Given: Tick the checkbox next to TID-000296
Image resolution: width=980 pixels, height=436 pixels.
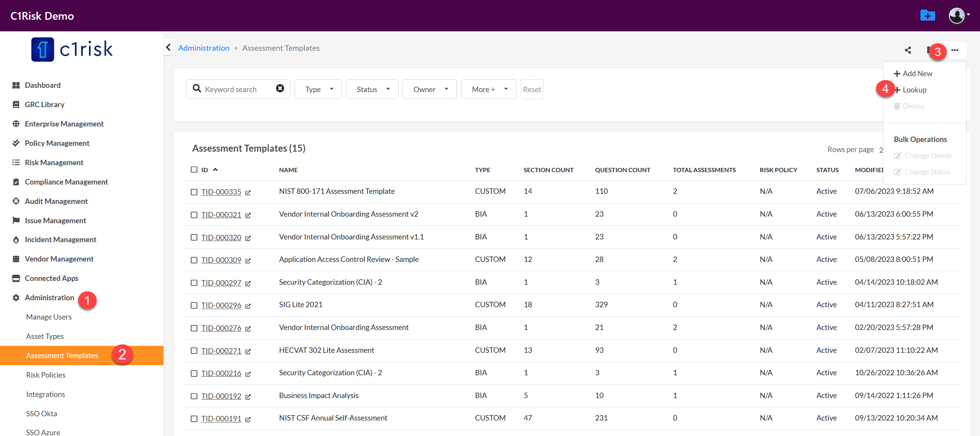Looking at the screenshot, I should pos(194,306).
